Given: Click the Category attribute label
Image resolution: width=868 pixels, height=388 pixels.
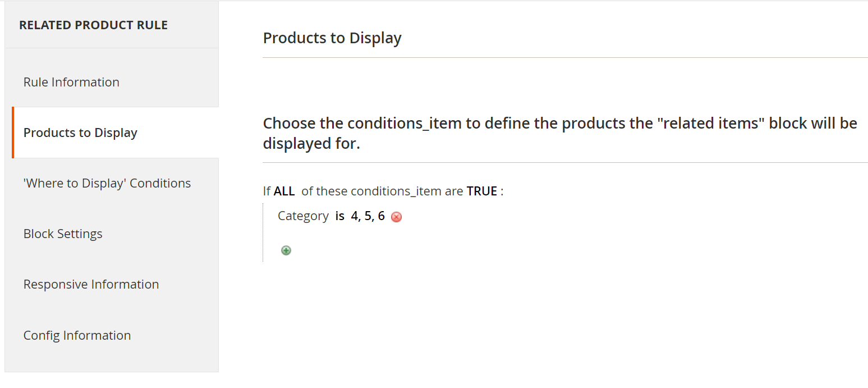Looking at the screenshot, I should pyautogui.click(x=303, y=216).
